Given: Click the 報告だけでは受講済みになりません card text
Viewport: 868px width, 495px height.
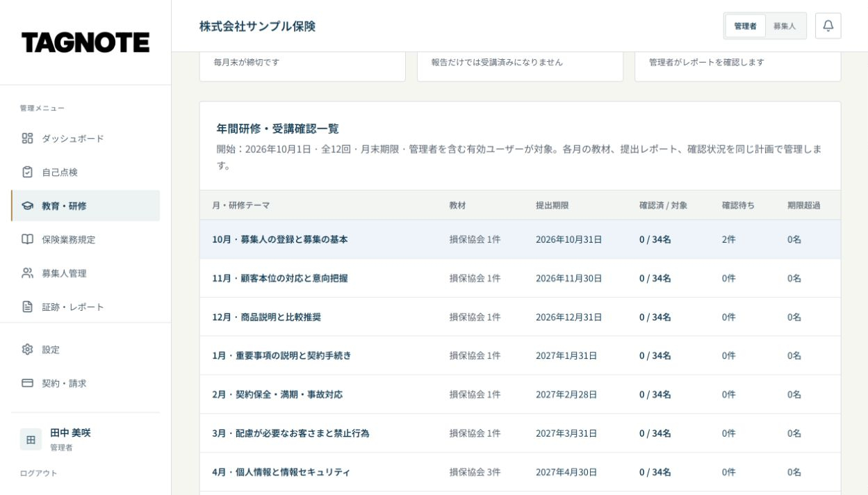Looking at the screenshot, I should pyautogui.click(x=497, y=62).
